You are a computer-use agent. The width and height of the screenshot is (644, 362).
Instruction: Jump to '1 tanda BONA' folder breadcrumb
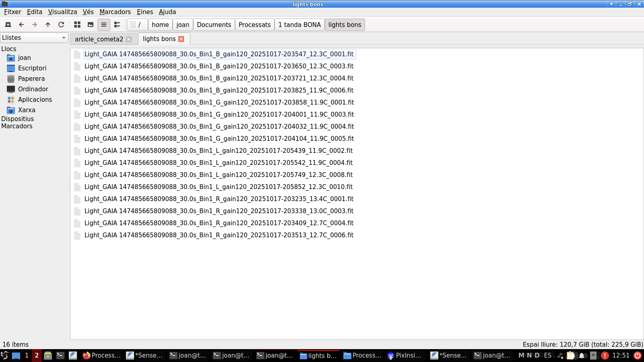(x=299, y=25)
